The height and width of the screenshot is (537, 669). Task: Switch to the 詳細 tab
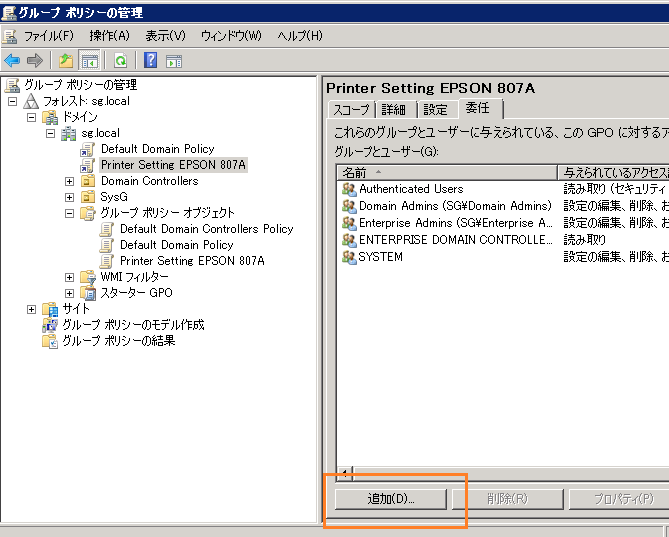394,110
